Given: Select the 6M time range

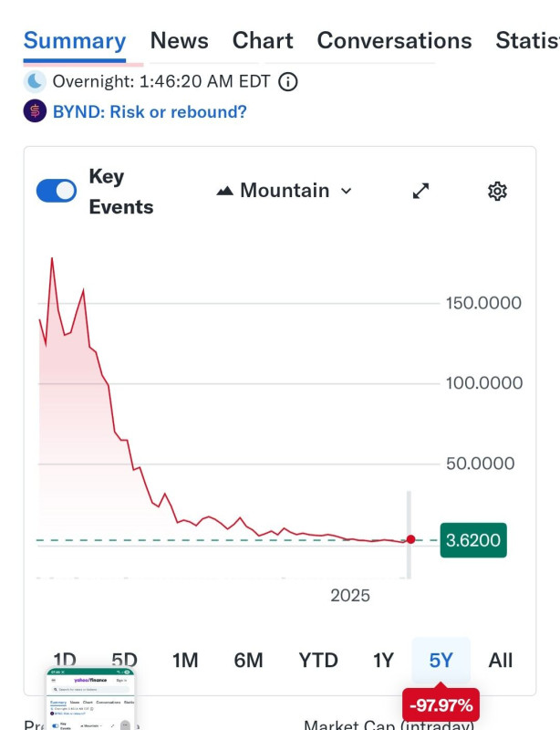Looking at the screenshot, I should click(248, 660).
